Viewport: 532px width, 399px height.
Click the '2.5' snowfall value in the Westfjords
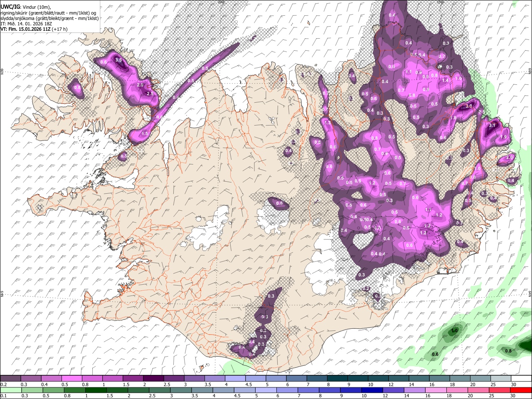[150, 94]
